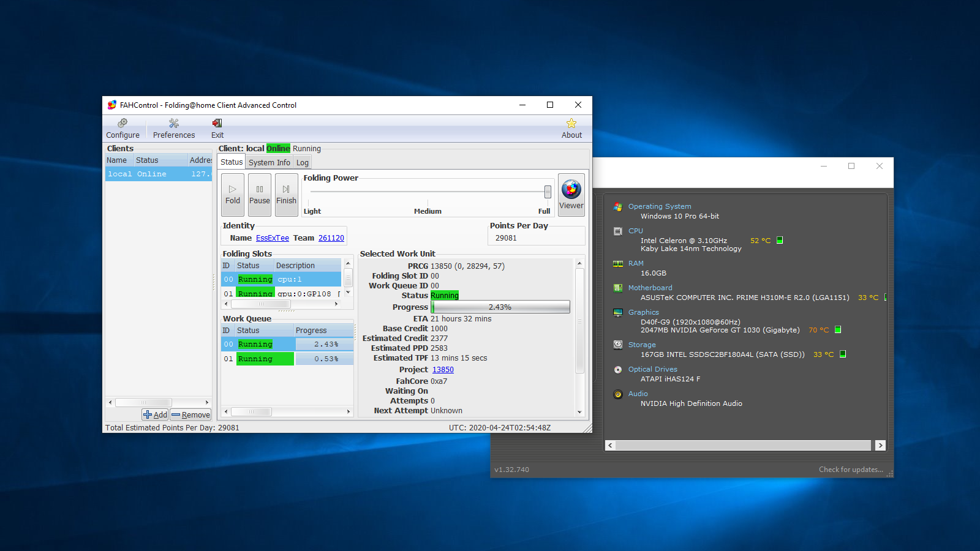
Task: Open the RAM section in Speccy
Action: click(x=636, y=263)
